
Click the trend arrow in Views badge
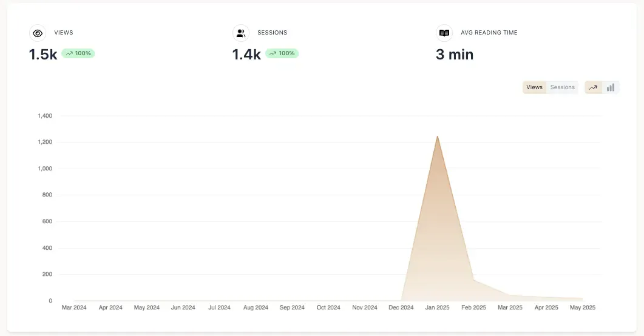coord(69,53)
